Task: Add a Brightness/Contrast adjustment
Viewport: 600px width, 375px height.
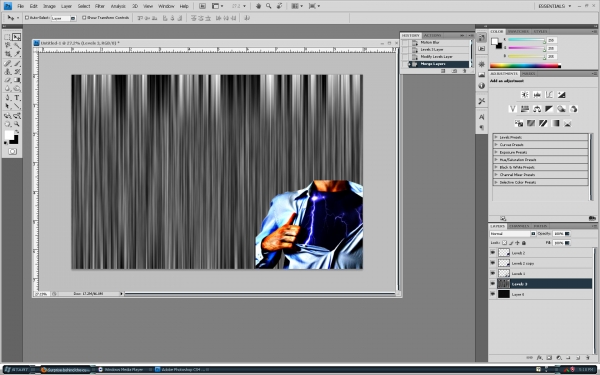Action: click(x=525, y=95)
